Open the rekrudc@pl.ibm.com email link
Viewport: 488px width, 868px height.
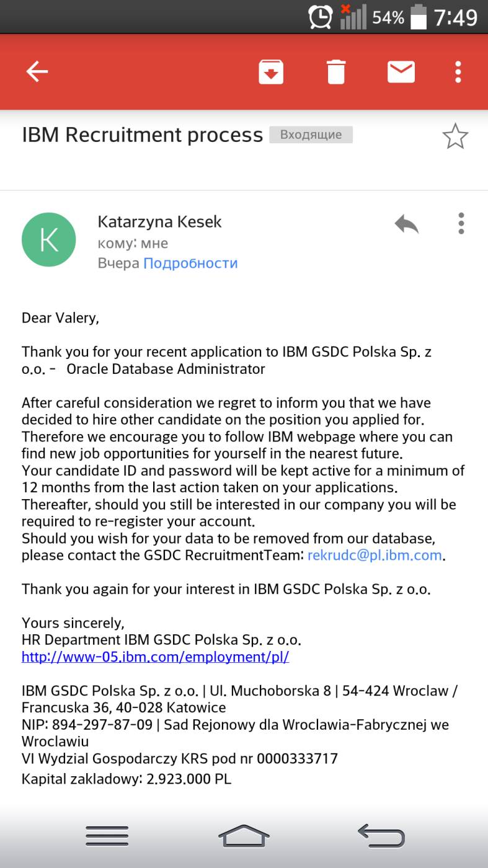(x=375, y=555)
